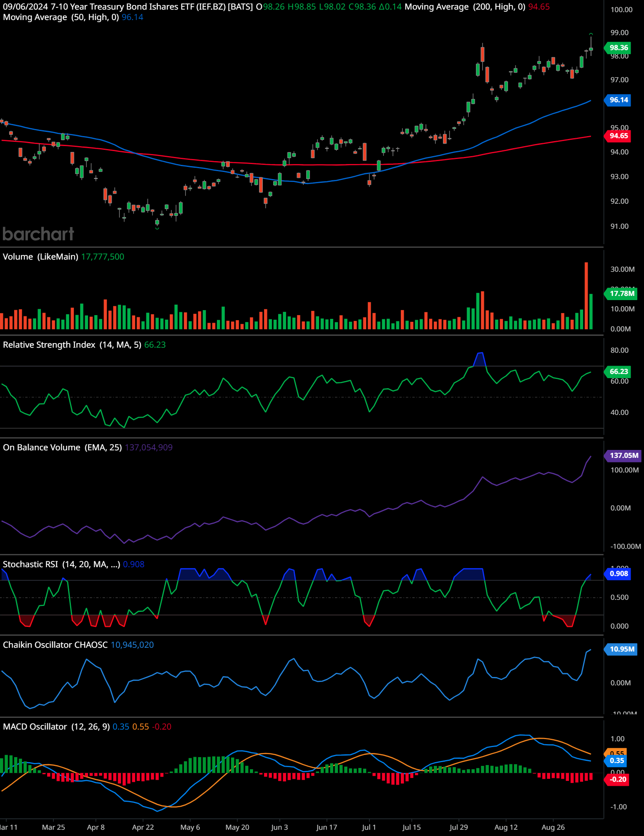Click the 'Mar 25' date label

[53, 827]
